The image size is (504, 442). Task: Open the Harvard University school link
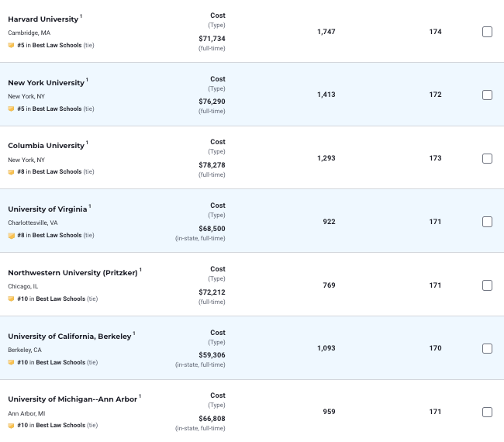[43, 19]
